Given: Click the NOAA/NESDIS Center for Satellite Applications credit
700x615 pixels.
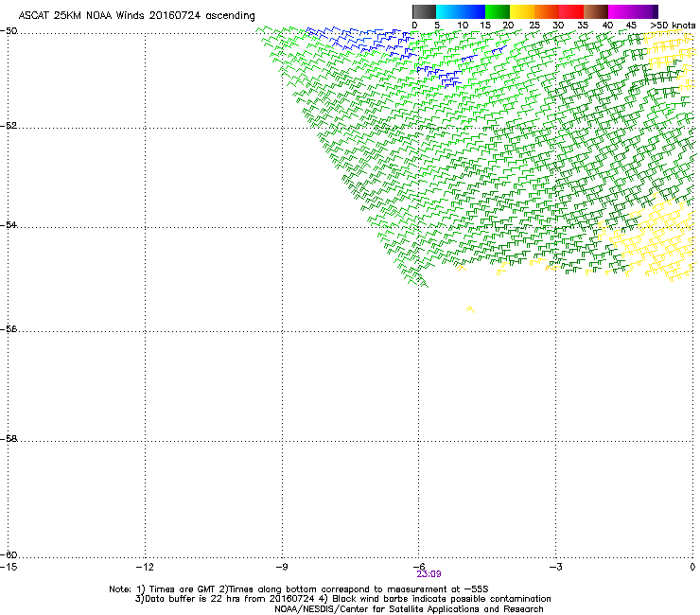Looking at the screenshot, I should tap(409, 609).
